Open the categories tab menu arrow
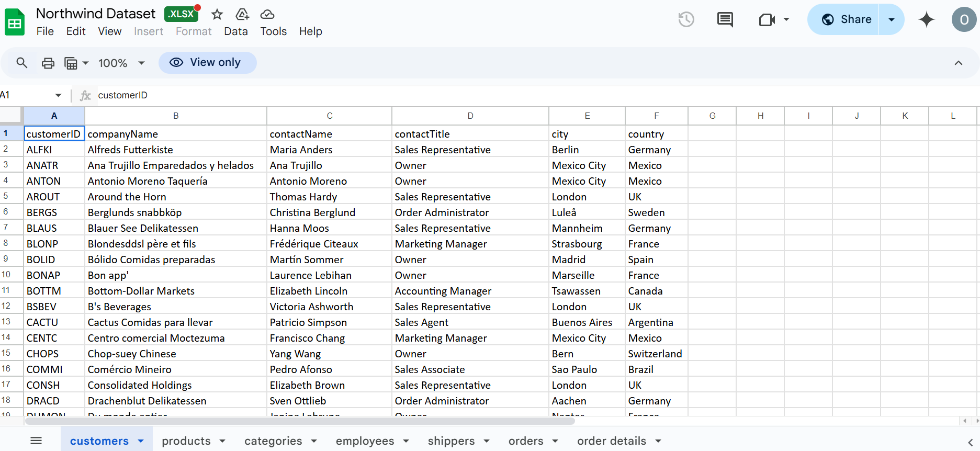The width and height of the screenshot is (980, 451). tap(314, 441)
